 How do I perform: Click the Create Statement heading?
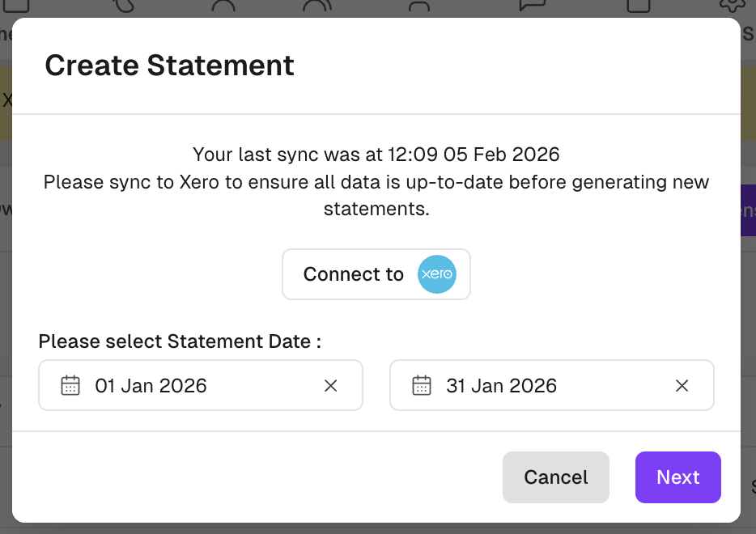[169, 65]
